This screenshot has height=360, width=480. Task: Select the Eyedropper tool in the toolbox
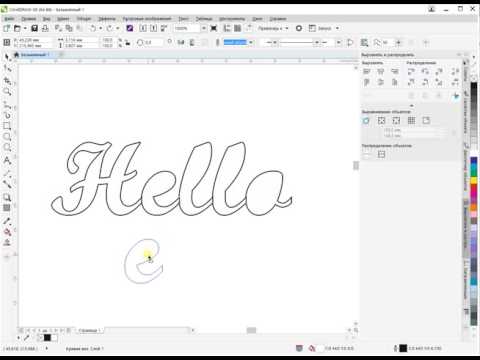click(x=7, y=221)
